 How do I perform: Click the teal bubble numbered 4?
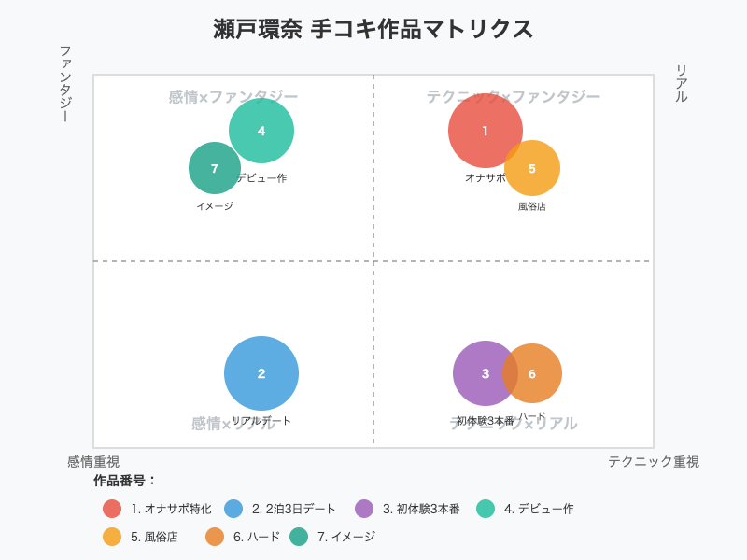point(261,131)
